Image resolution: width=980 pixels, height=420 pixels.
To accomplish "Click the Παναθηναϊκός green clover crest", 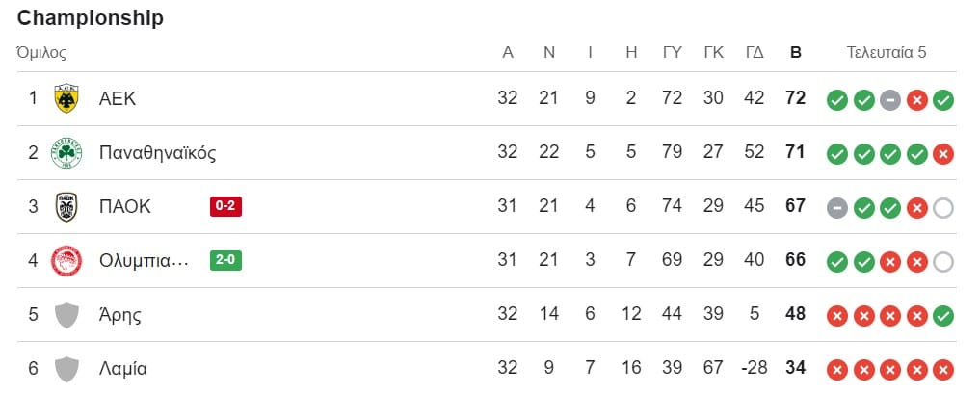I will (x=66, y=152).
